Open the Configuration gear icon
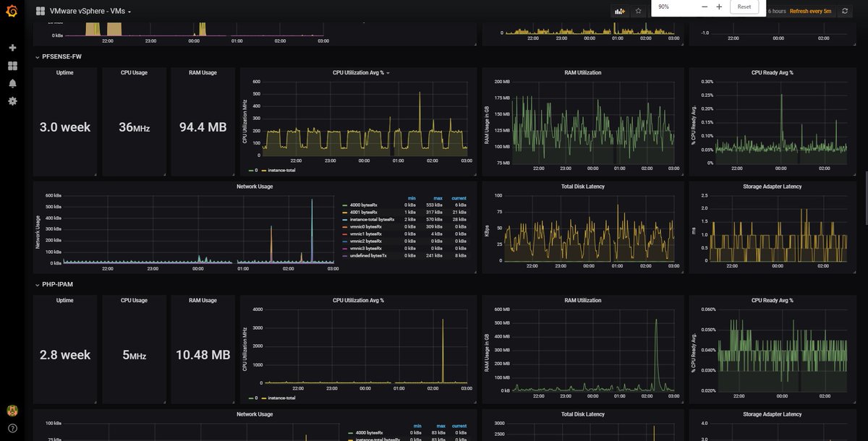 click(x=12, y=101)
